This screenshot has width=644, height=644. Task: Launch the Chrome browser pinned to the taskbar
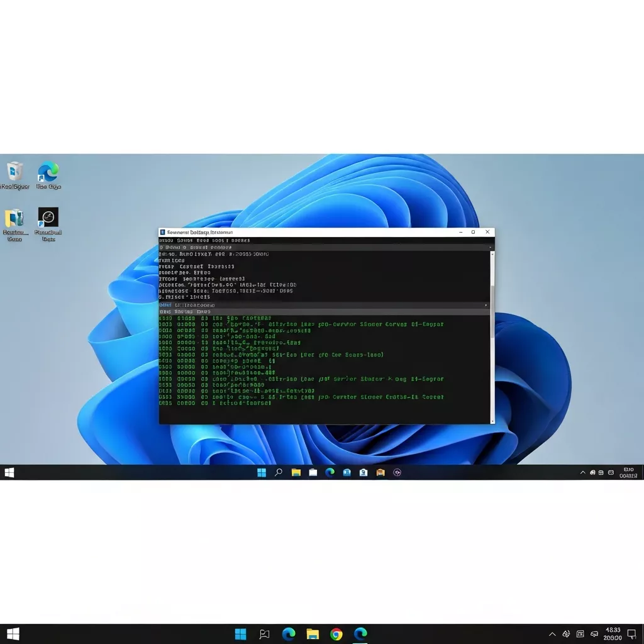(336, 634)
